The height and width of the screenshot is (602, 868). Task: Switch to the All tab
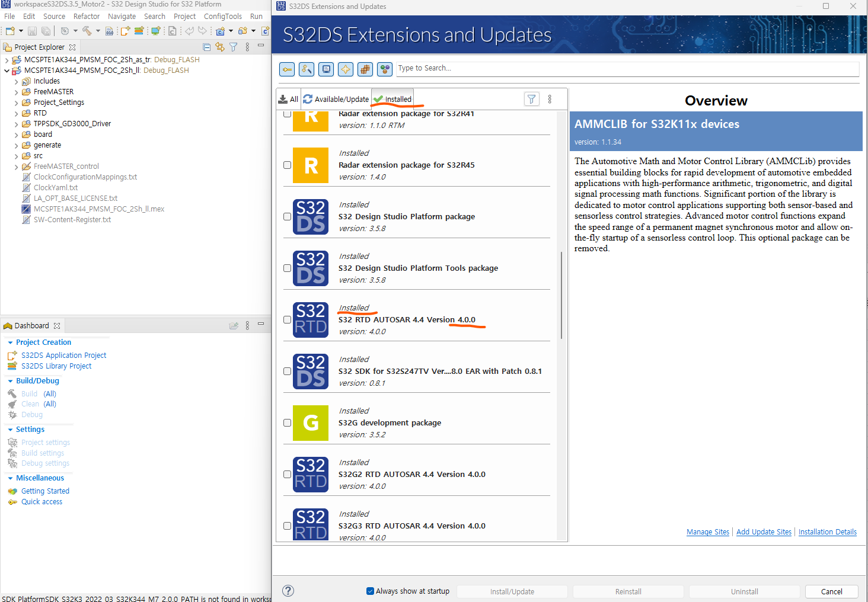pos(288,99)
